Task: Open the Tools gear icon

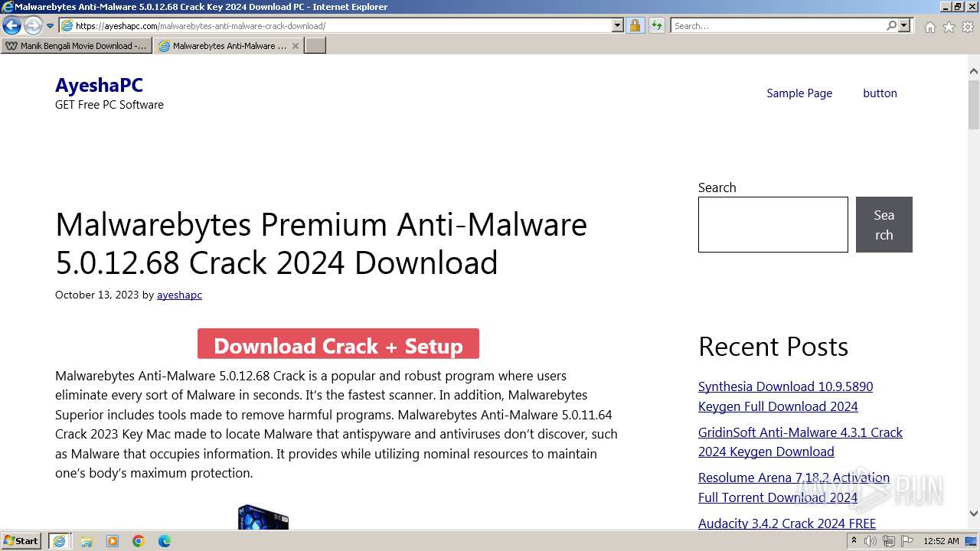Action: click(x=968, y=27)
